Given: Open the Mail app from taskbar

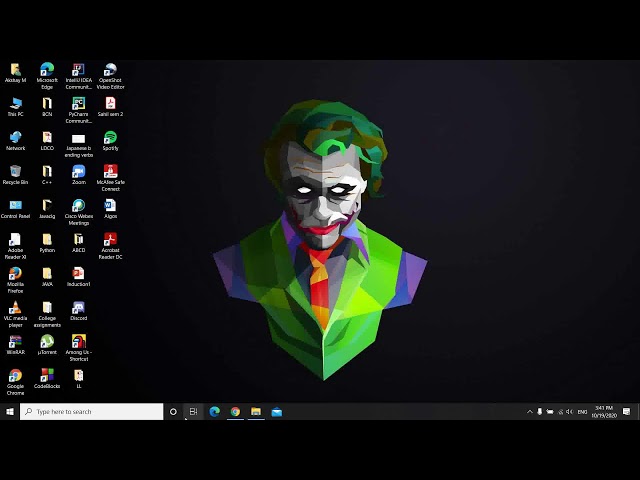Looking at the screenshot, I should point(277,411).
